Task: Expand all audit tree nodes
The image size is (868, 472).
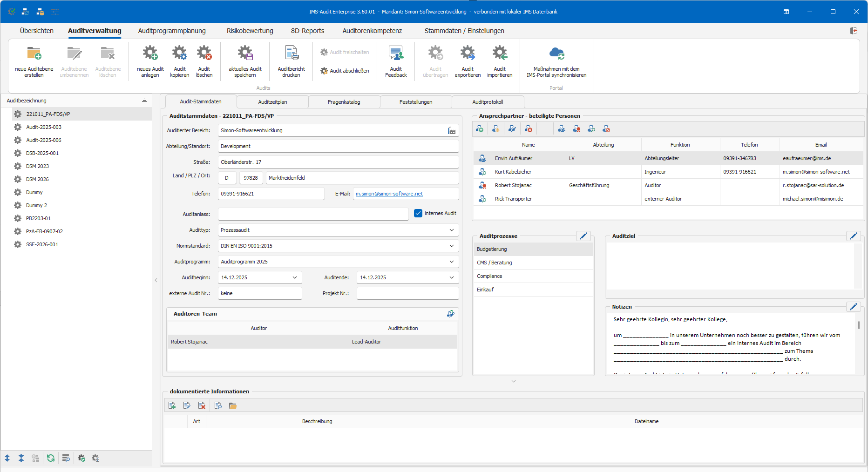Action: tap(7, 458)
